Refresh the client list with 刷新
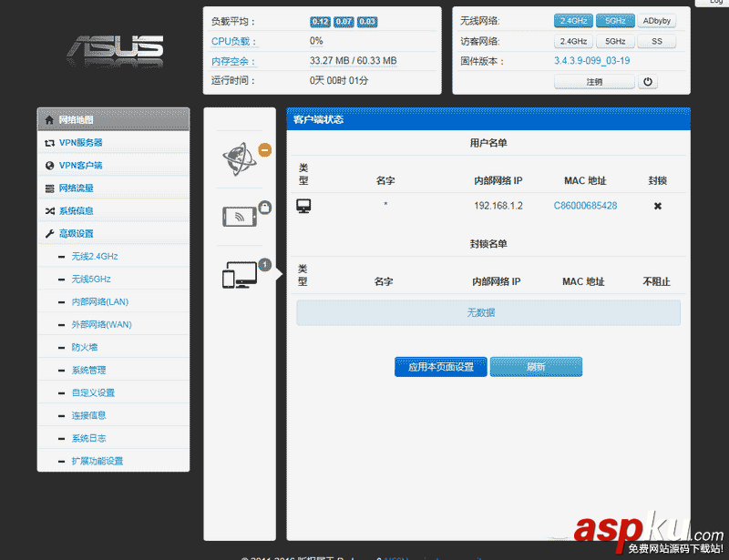The image size is (729, 560). pos(536,366)
